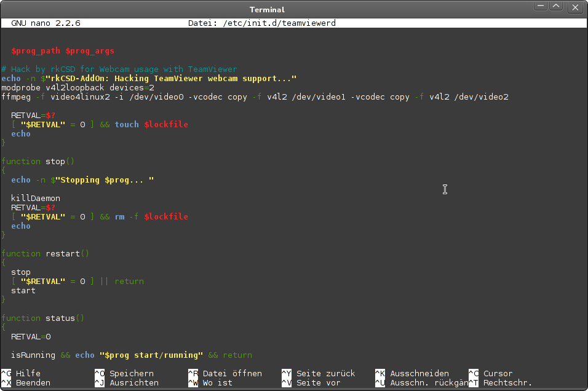The height and width of the screenshot is (391, 588).
Task: Minimize the Terminal window
Action: pyautogui.click(x=541, y=6)
